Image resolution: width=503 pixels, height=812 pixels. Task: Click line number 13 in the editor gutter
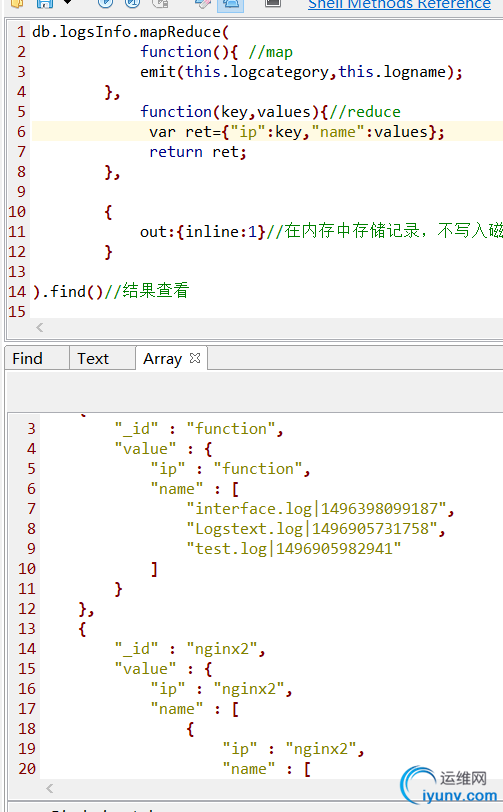click(17, 271)
